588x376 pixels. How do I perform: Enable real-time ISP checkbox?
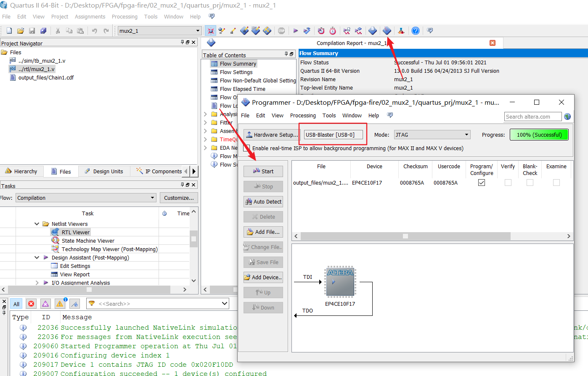246,148
